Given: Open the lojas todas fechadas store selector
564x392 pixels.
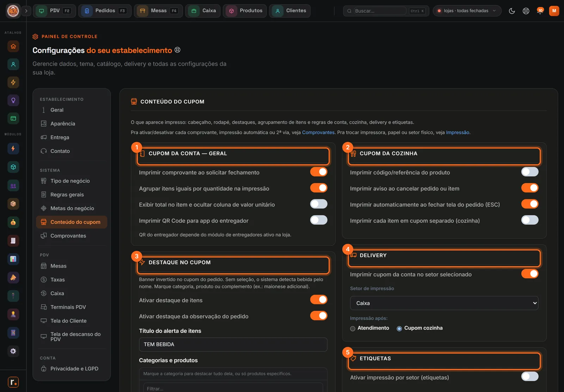Looking at the screenshot, I should click(x=467, y=11).
